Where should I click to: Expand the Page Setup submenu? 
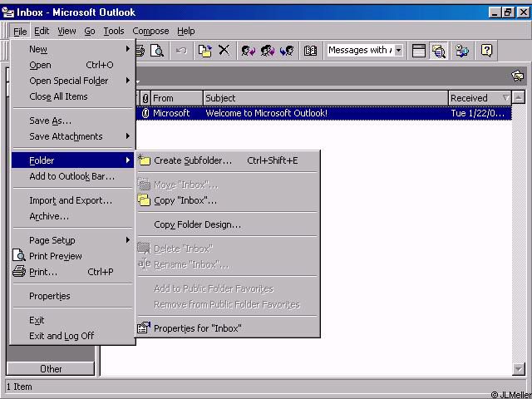[72, 240]
